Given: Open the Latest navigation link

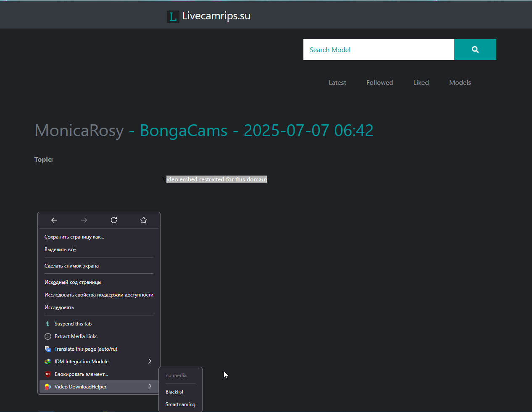Looking at the screenshot, I should pyautogui.click(x=337, y=83).
